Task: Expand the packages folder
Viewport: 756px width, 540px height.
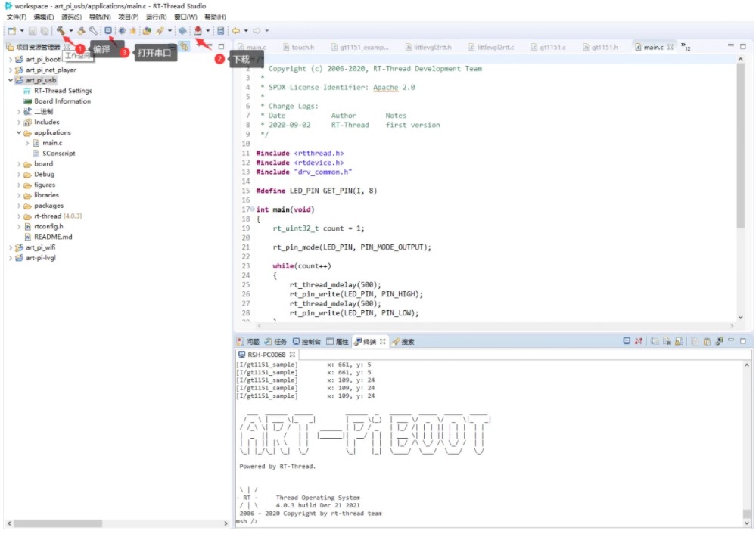Action: pyautogui.click(x=19, y=206)
